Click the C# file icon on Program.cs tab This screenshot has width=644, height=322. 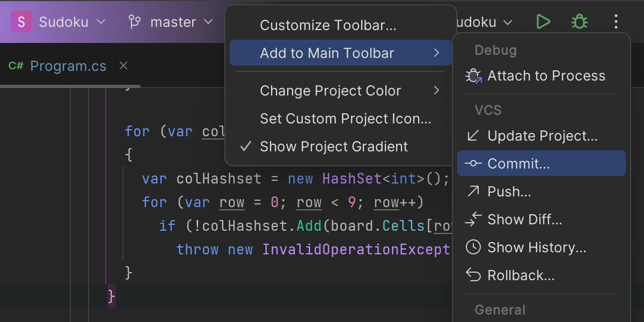tap(16, 66)
